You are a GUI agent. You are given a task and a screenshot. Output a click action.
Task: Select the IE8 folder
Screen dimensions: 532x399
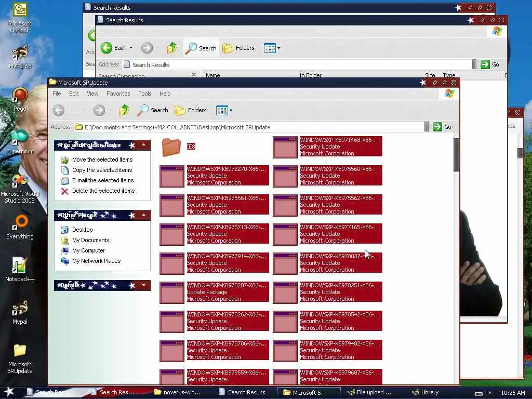(x=179, y=147)
